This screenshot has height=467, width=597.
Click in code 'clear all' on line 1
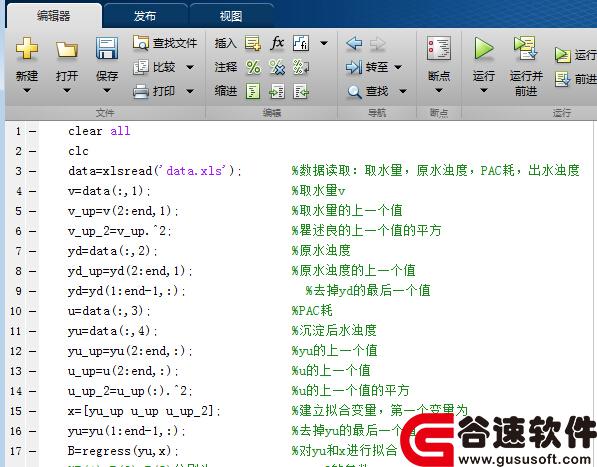point(99,131)
